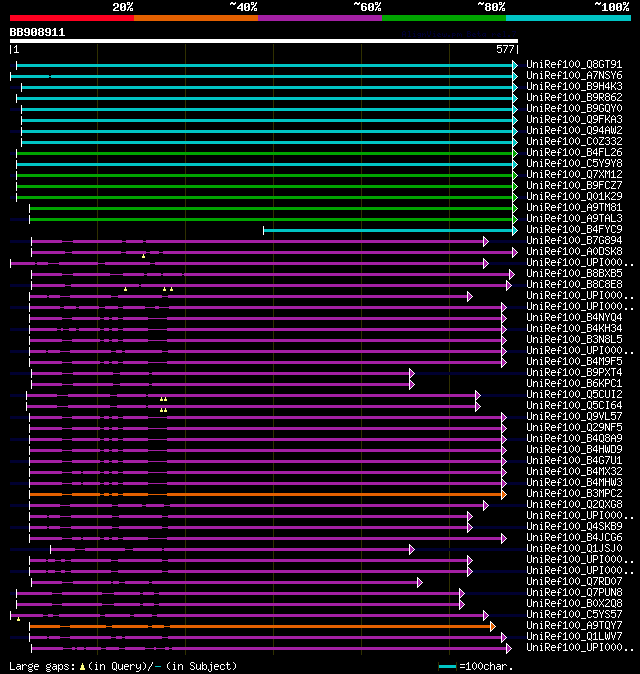Viewport: 640px width, 674px height.
Task: Open hit UniRef100_B4NYQ4
Action: pos(574,318)
